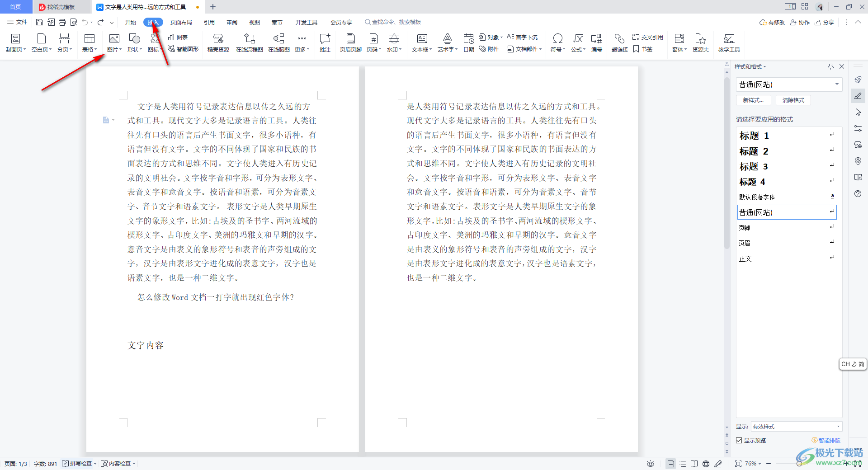Open the 审阅 ribbon tab
The height and width of the screenshot is (470, 868).
(232, 22)
